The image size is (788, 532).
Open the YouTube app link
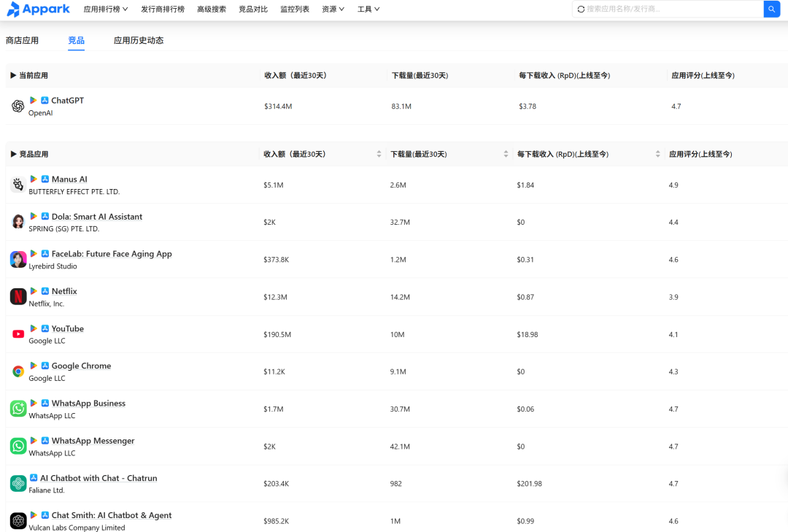[68, 328]
